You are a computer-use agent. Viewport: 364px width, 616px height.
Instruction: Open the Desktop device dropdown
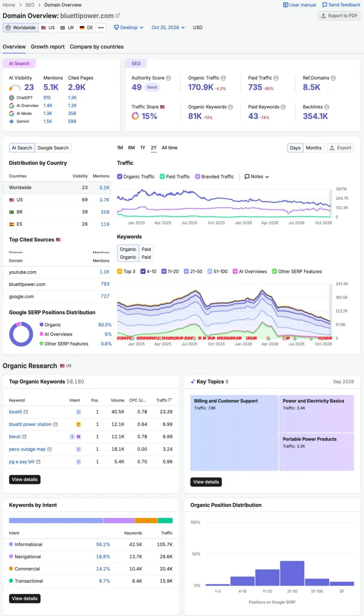(129, 28)
